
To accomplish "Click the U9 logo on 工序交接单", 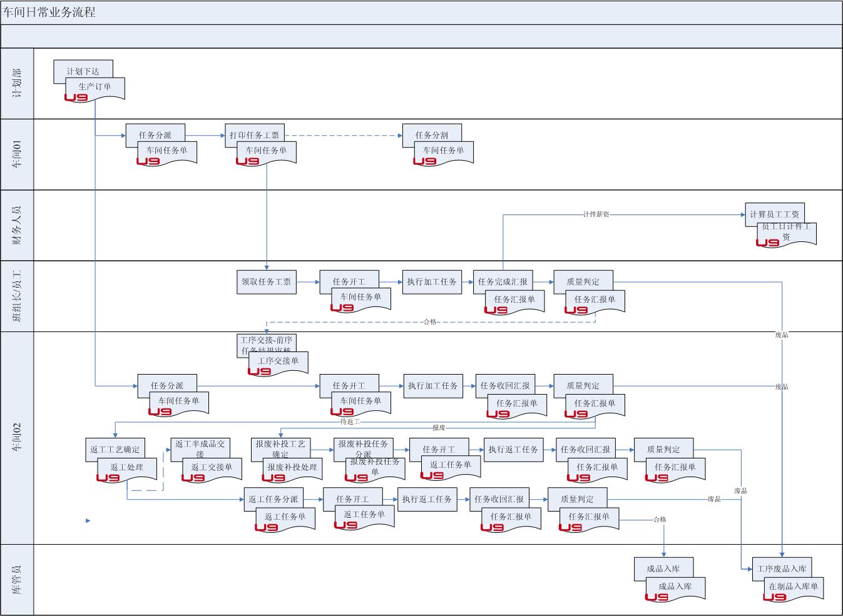I will (x=259, y=371).
